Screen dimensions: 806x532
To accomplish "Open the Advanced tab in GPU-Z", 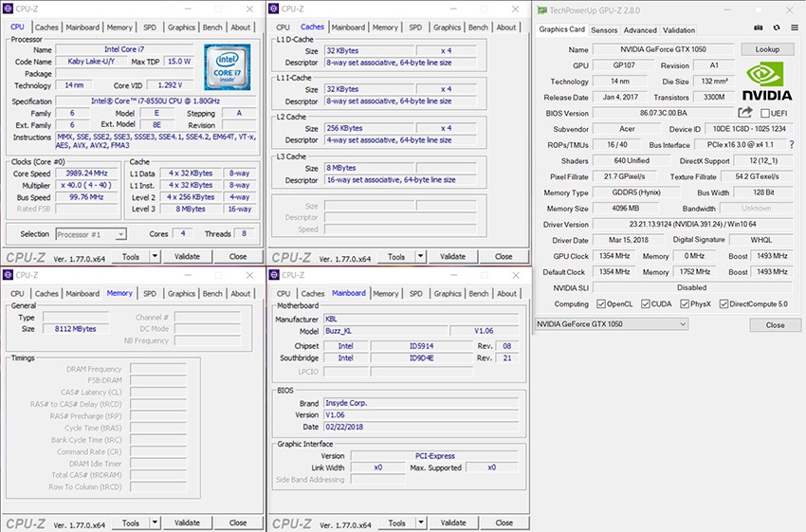I will 640,29.
